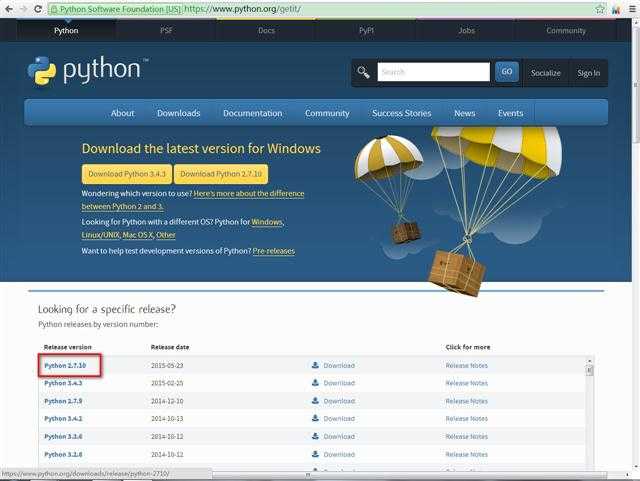This screenshot has width=640, height=481.
Task: Open the Success Stories menu item
Action: (x=402, y=113)
